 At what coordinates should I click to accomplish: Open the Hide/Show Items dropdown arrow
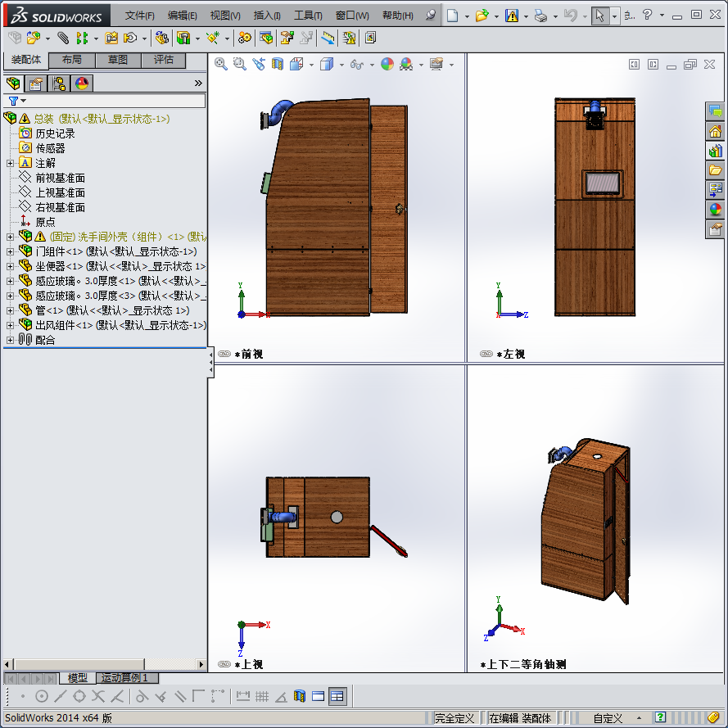[372, 65]
